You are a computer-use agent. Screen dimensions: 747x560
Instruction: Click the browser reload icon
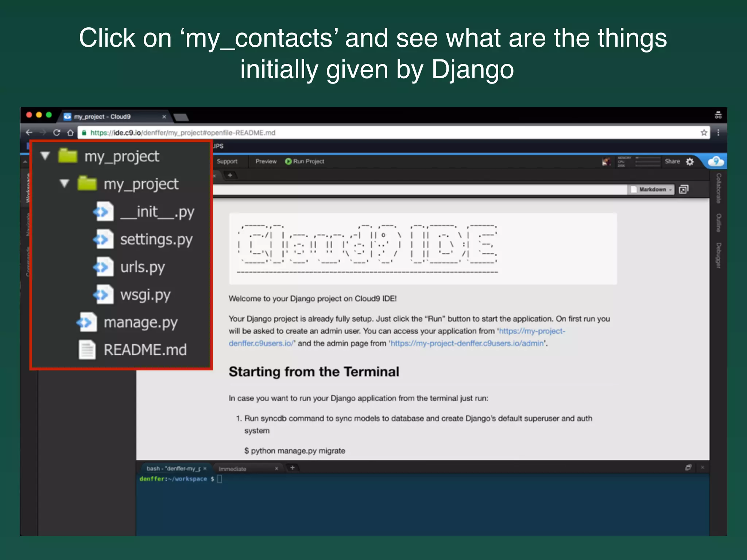(x=57, y=133)
